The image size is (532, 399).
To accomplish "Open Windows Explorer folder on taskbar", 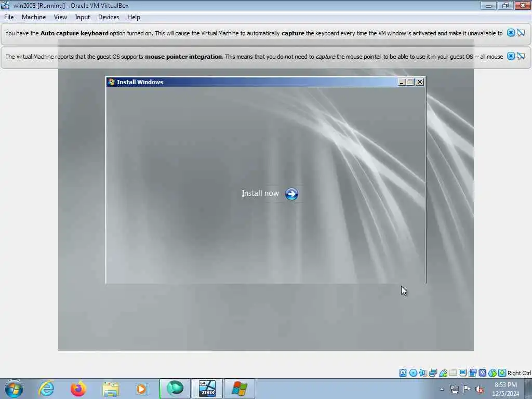I will (x=111, y=389).
